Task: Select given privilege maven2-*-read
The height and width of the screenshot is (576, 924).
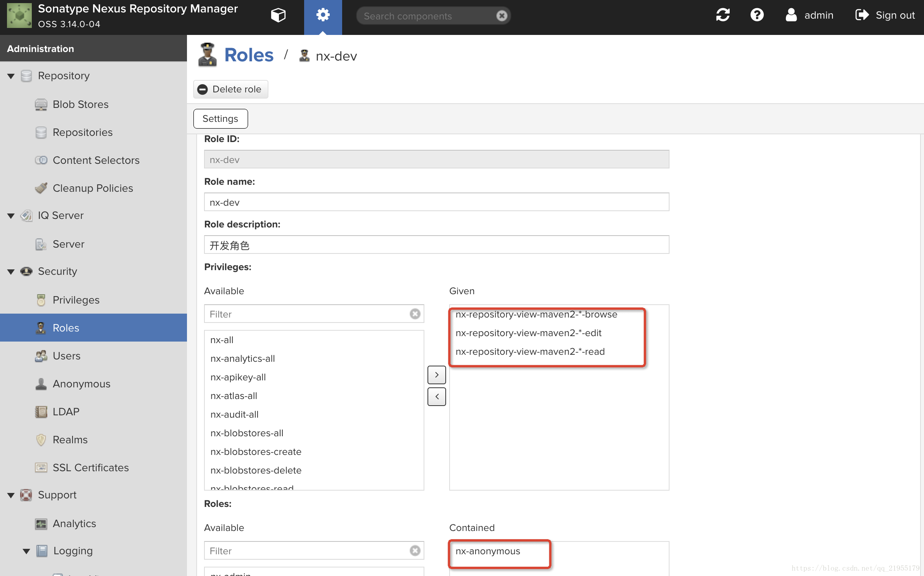Action: (x=530, y=352)
